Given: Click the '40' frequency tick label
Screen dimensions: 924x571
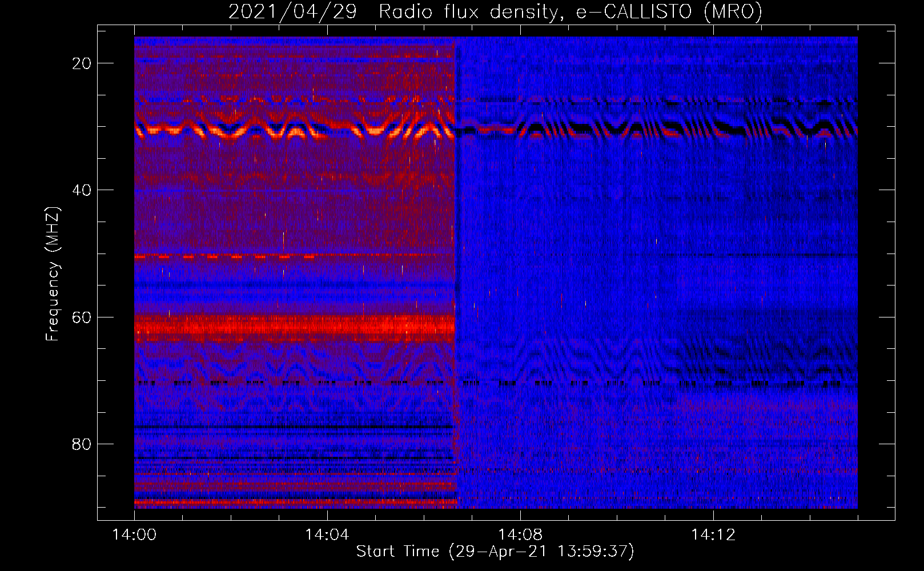Looking at the screenshot, I should pyautogui.click(x=82, y=190).
